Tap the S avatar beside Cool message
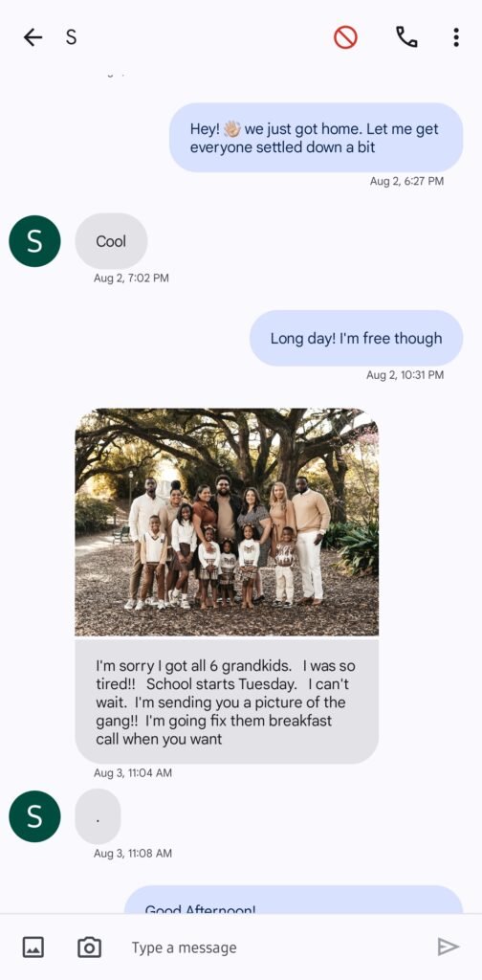Viewport: 482px width, 980px height. pyautogui.click(x=35, y=241)
